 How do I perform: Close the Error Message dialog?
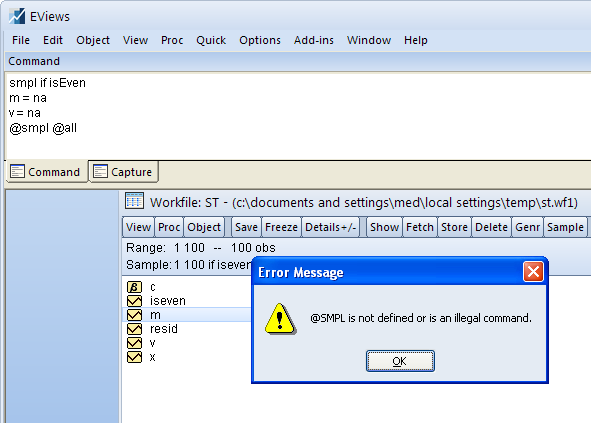coord(533,271)
